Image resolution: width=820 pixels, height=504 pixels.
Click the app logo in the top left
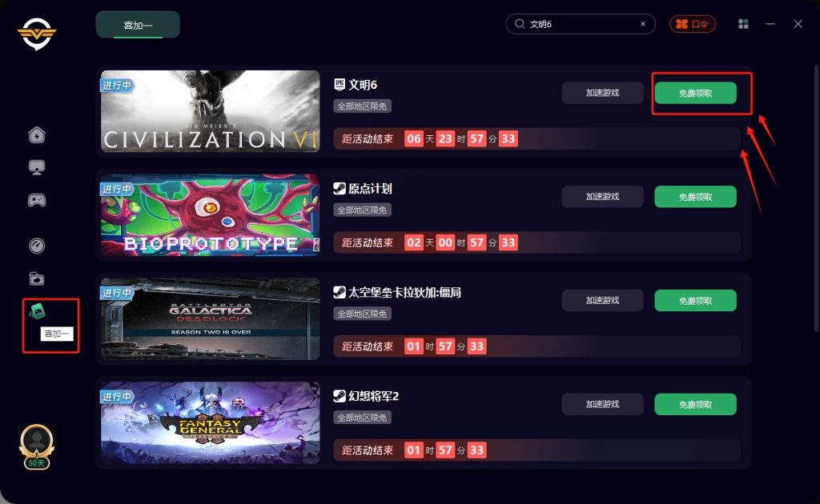coord(37,34)
